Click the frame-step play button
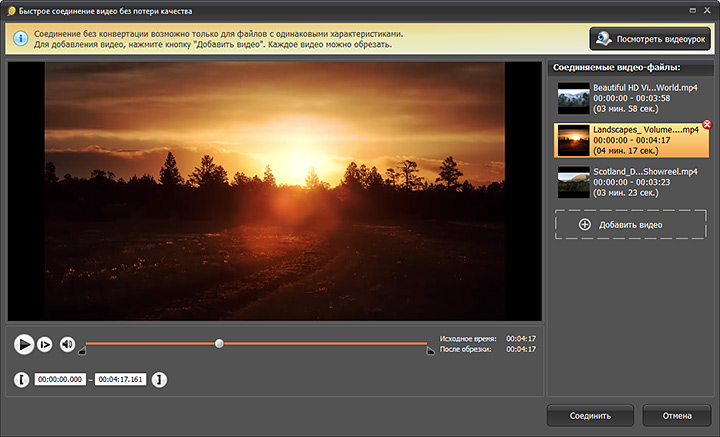 tap(45, 344)
